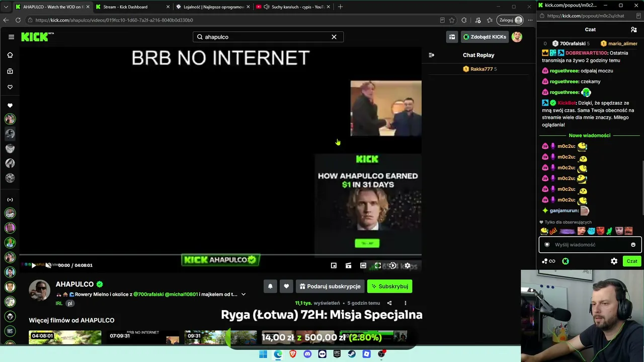Search field containing 'ahapulco'

(x=268, y=37)
